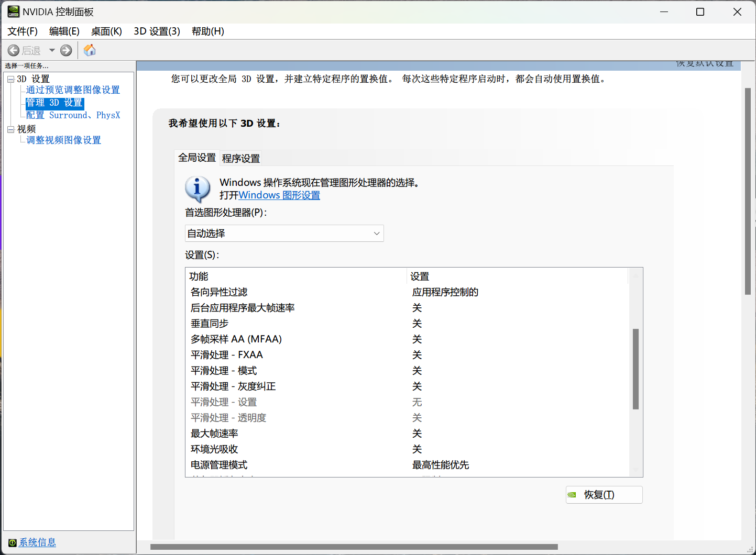Screen dimensions: 756x555
Task: Select 配置 Surround、PhysX tree item
Action: (x=73, y=115)
